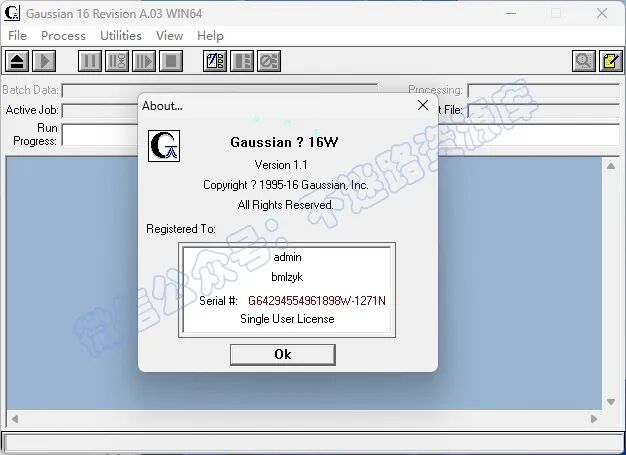Click the 'Gaussian ? 16W' heading
Image resolution: width=626 pixels, height=455 pixels.
pos(284,142)
